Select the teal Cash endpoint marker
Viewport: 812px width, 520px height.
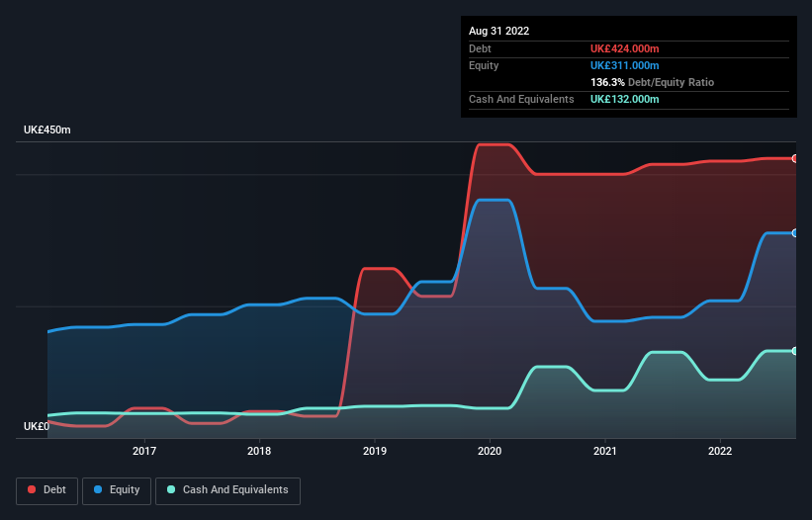tap(795, 351)
